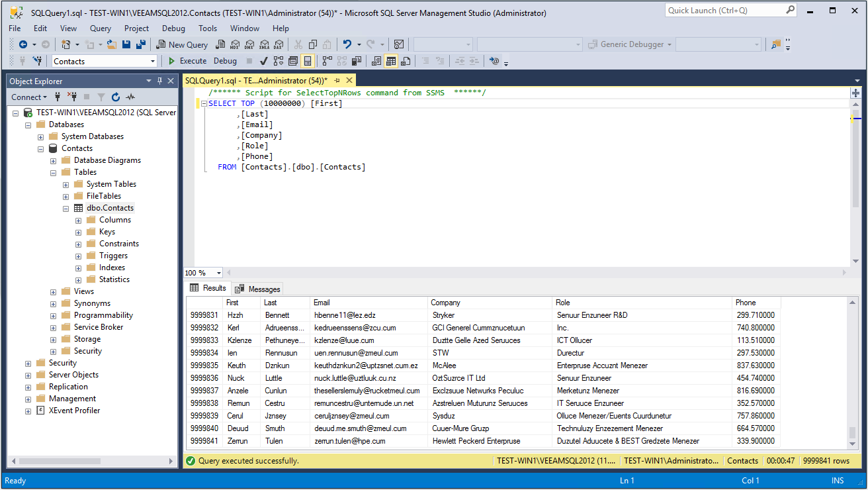Image resolution: width=868 pixels, height=490 pixels.
Task: Toggle the Object Explorer auto-hide pin
Action: point(159,81)
